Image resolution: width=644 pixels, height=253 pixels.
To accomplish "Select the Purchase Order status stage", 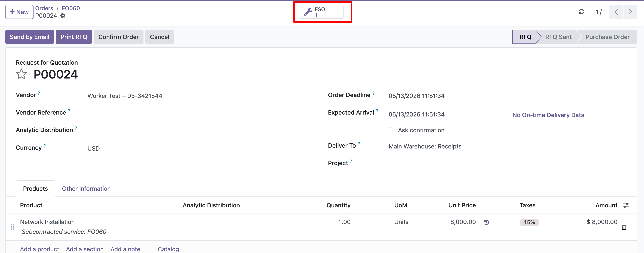I will pyautogui.click(x=607, y=37).
